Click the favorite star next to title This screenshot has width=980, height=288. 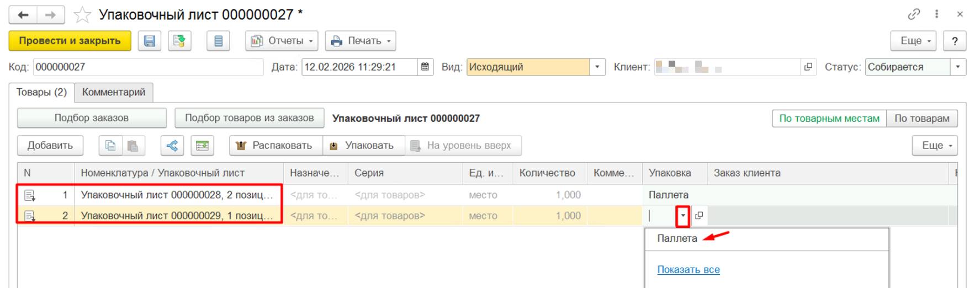tap(82, 15)
